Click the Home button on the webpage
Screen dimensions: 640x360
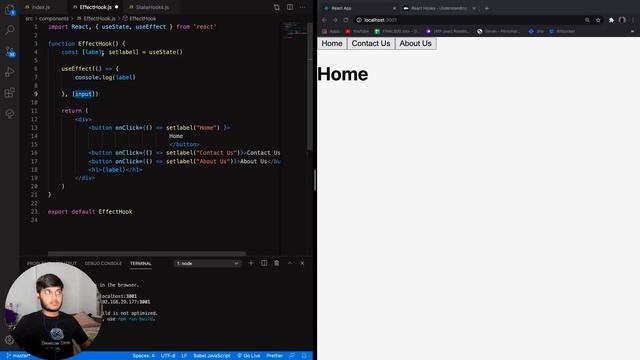(332, 43)
